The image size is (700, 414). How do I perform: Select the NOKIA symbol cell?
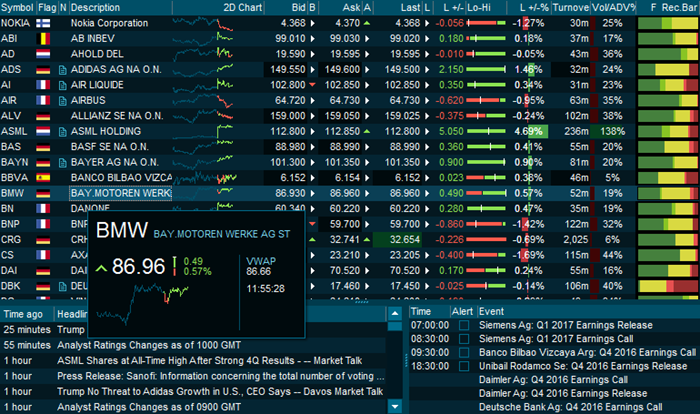15,23
